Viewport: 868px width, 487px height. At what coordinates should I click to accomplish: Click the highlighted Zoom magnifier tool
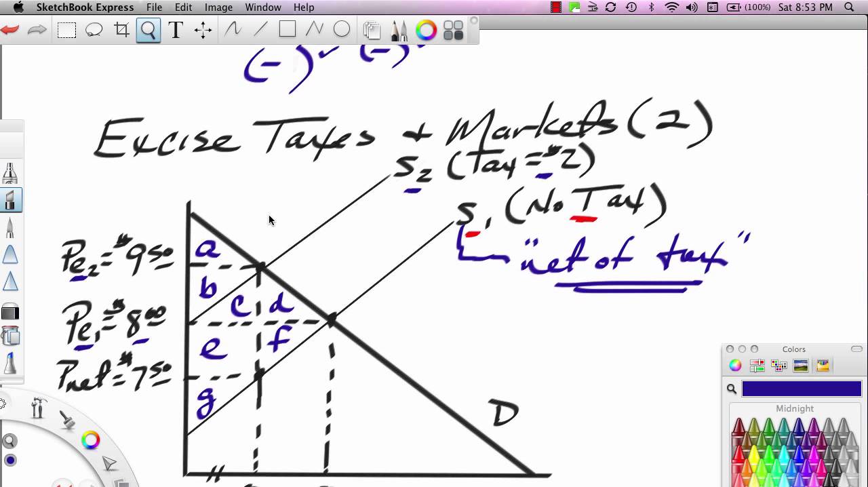point(149,30)
